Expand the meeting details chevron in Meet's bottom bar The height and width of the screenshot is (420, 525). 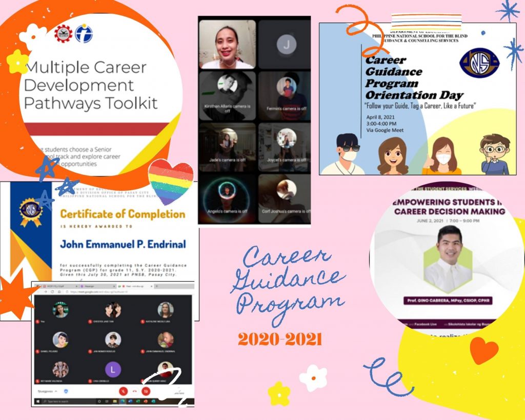pyautogui.click(x=56, y=391)
